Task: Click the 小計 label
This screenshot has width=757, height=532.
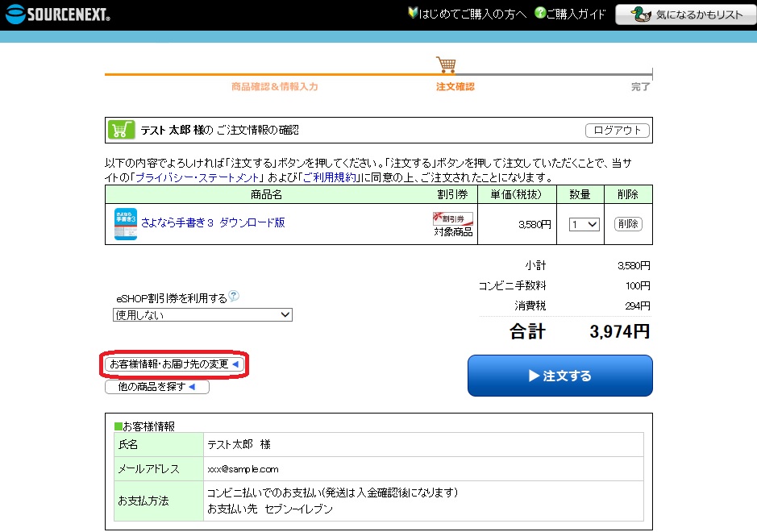Action: [x=536, y=265]
